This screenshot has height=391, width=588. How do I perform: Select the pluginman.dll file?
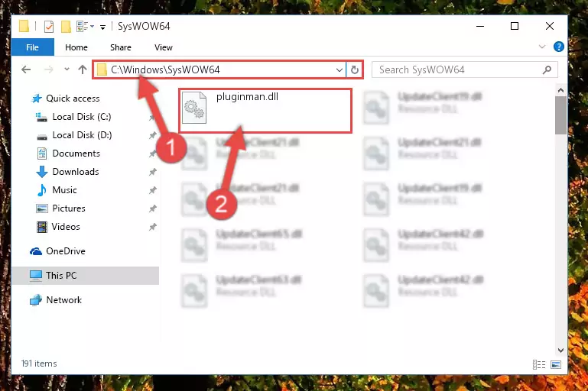click(x=265, y=111)
